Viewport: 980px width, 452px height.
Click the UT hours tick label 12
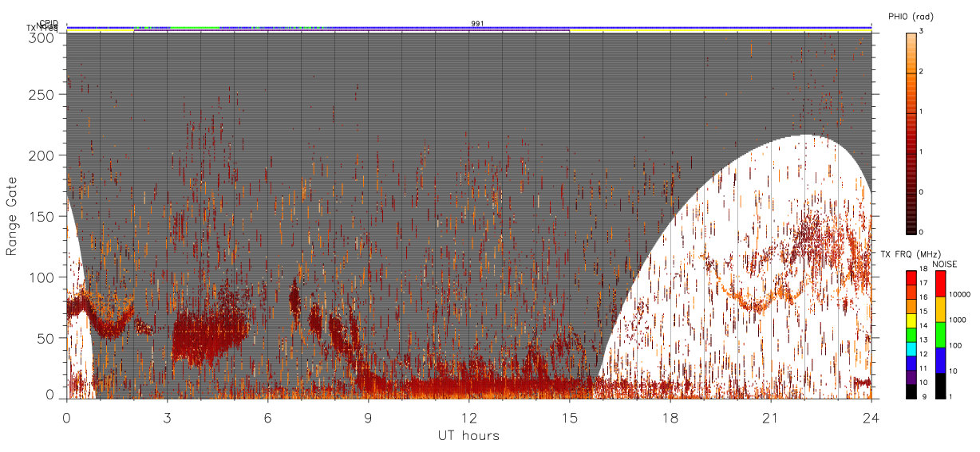[468, 417]
